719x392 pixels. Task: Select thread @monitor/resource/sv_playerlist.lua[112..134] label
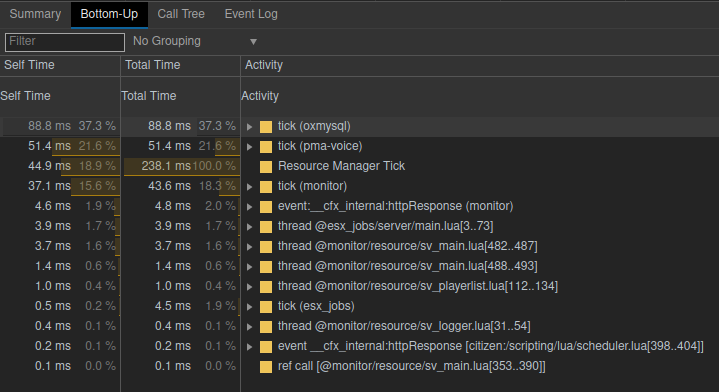(x=418, y=286)
